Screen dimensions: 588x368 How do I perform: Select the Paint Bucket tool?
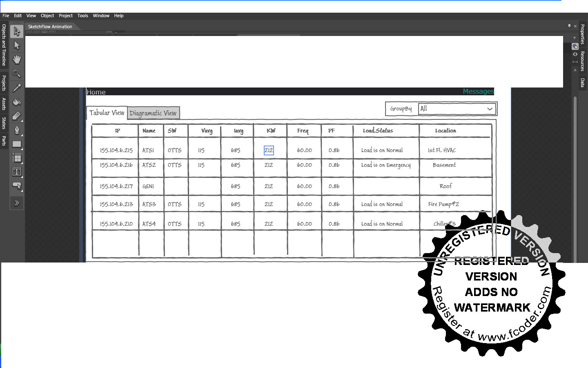(17, 101)
